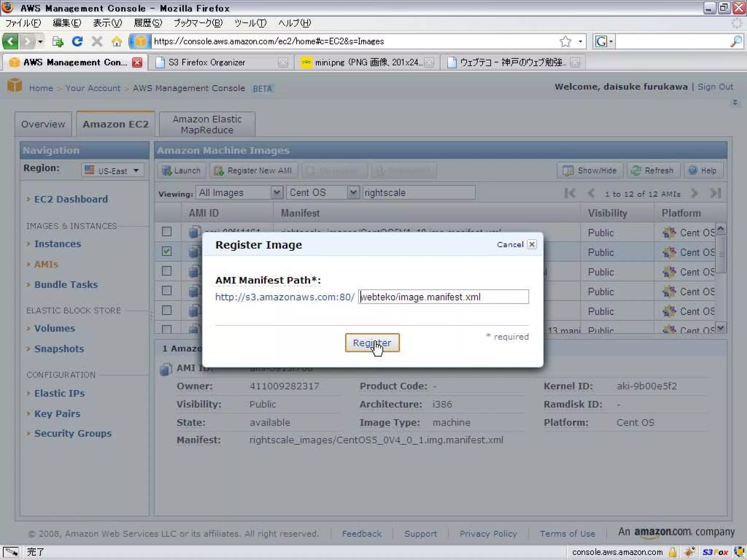Open the 履歴 menu
747x560 pixels.
coord(148,23)
